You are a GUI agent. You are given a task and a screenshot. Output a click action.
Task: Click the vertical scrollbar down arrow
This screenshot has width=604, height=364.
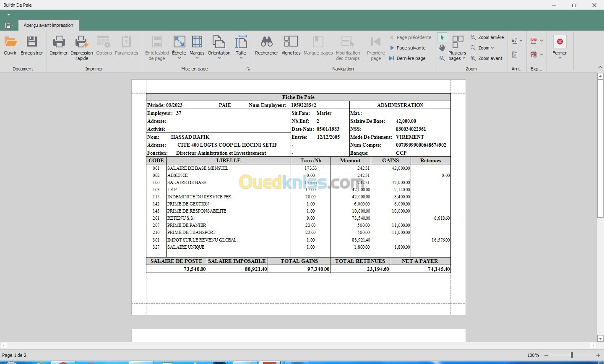pos(600,338)
